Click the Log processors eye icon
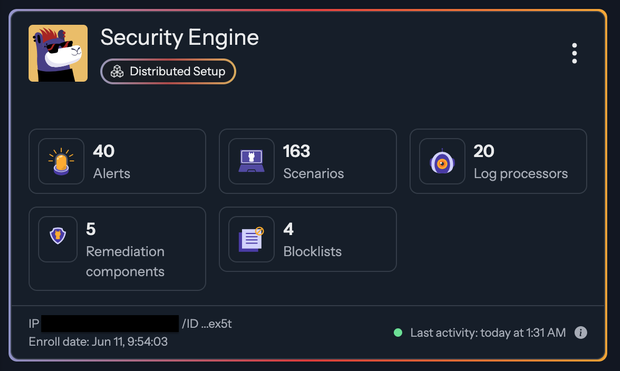This screenshot has width=620, height=371. [442, 161]
